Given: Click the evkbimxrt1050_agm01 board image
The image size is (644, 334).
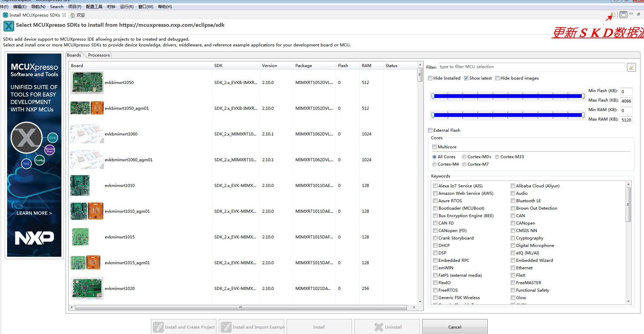Looking at the screenshot, I should click(x=87, y=108).
